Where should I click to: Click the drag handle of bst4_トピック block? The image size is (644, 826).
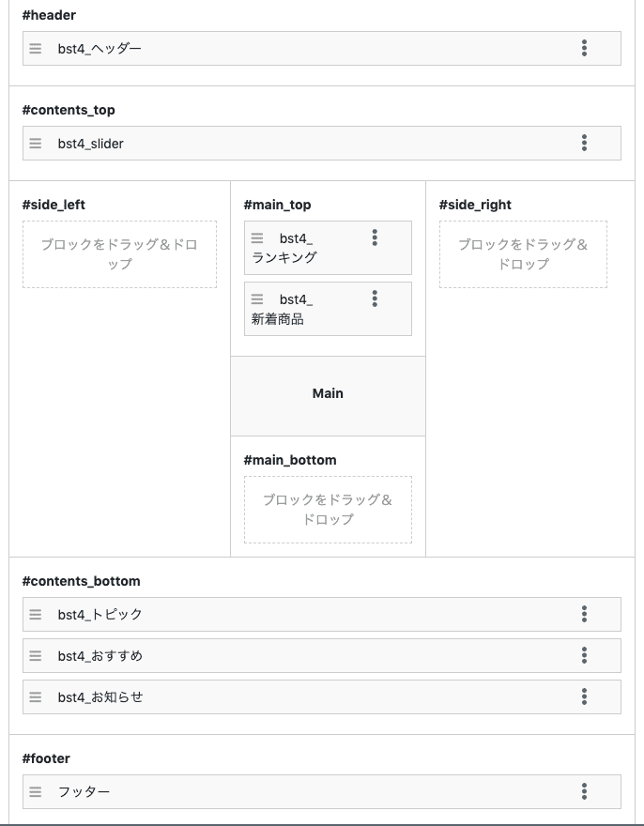coord(35,614)
